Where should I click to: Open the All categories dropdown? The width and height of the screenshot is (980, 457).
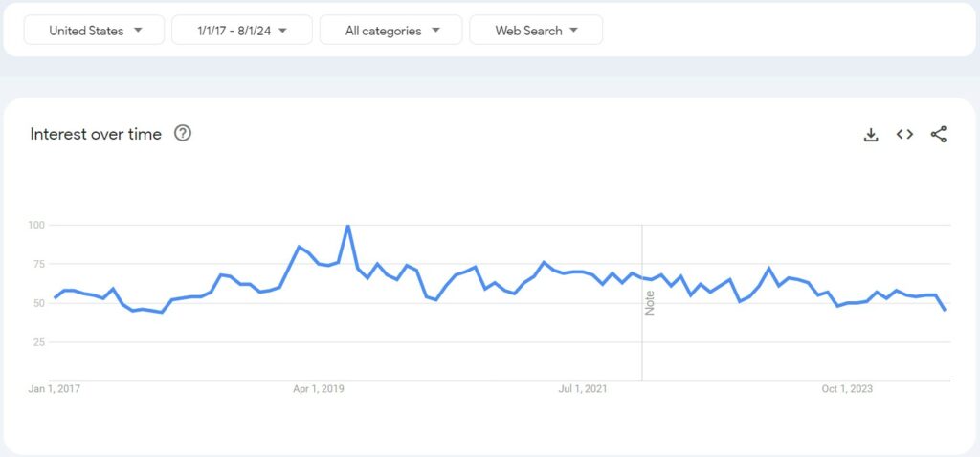(391, 31)
